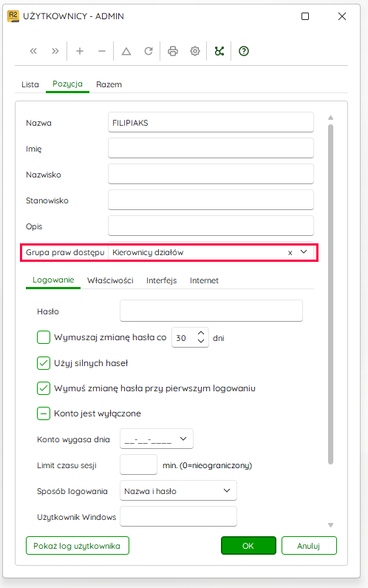Confirm with the OK button
The height and width of the screenshot is (588, 368).
tap(248, 546)
